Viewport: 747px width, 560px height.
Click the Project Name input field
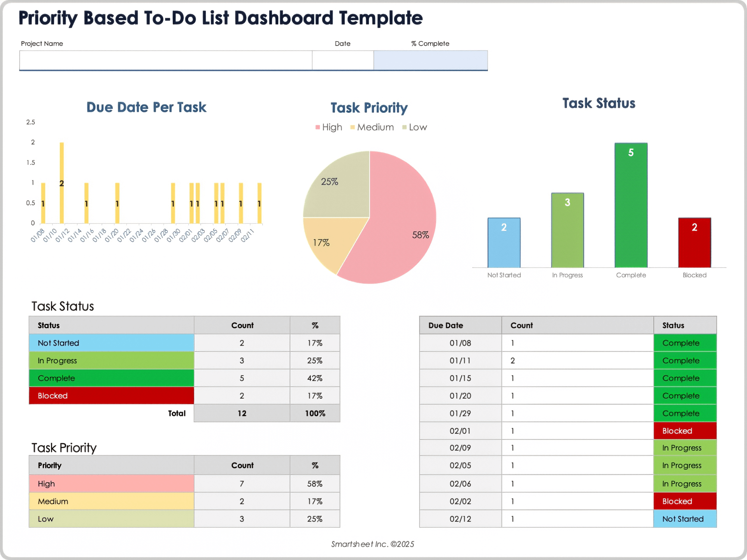click(165, 60)
